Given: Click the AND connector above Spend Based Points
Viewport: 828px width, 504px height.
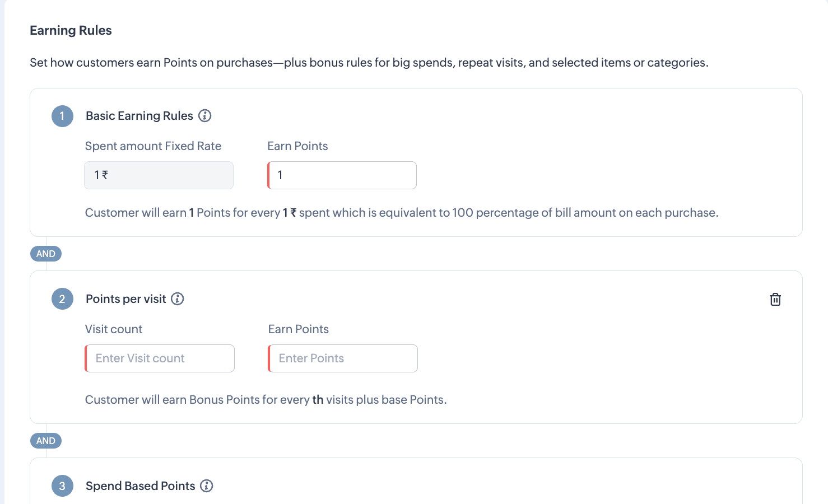Looking at the screenshot, I should point(46,441).
